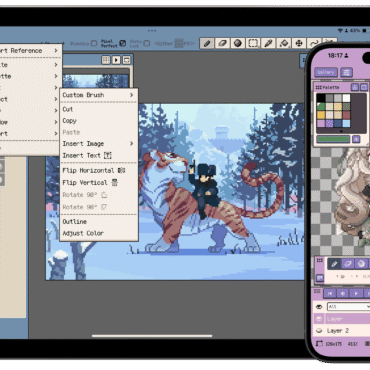Click the reference thumbnail of snowy forest

[96, 81]
